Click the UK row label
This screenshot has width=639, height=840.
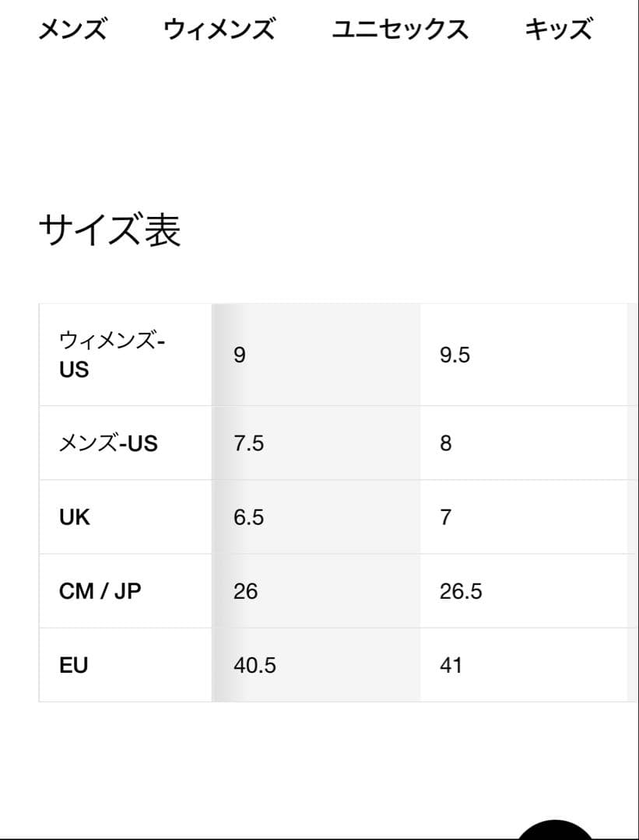(75, 516)
